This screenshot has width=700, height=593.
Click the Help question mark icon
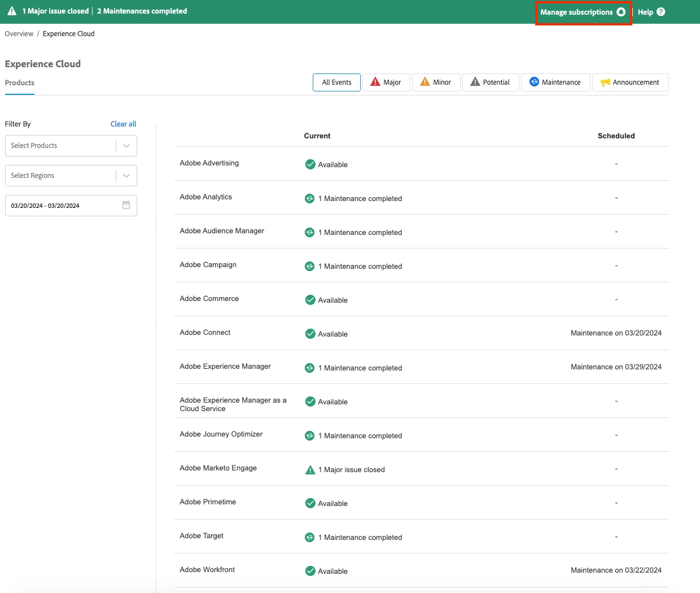click(x=661, y=12)
